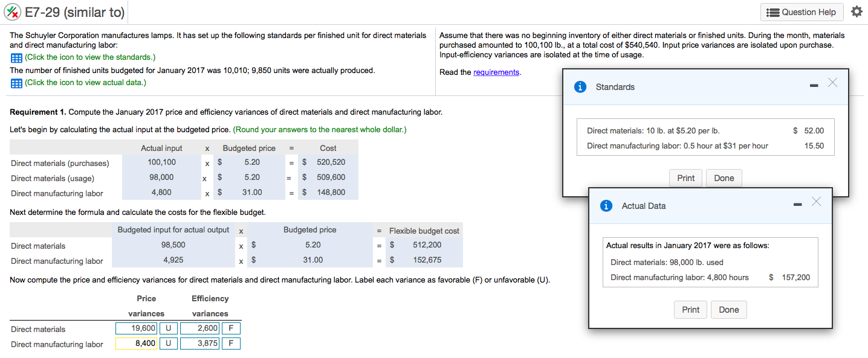Click Done in the Actual Data dialog
Viewport: 868px width, 358px height.
click(729, 310)
